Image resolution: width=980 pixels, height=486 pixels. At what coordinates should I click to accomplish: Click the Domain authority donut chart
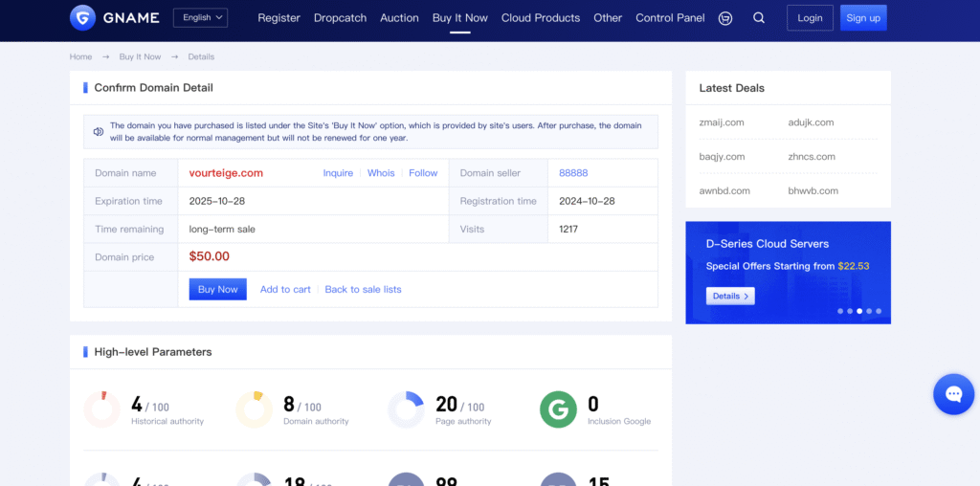coord(254,409)
